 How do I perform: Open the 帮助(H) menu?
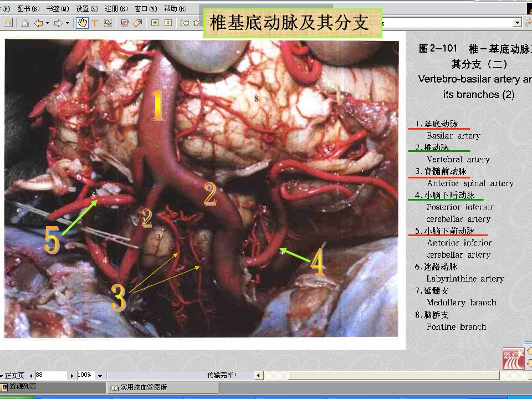coord(175,9)
